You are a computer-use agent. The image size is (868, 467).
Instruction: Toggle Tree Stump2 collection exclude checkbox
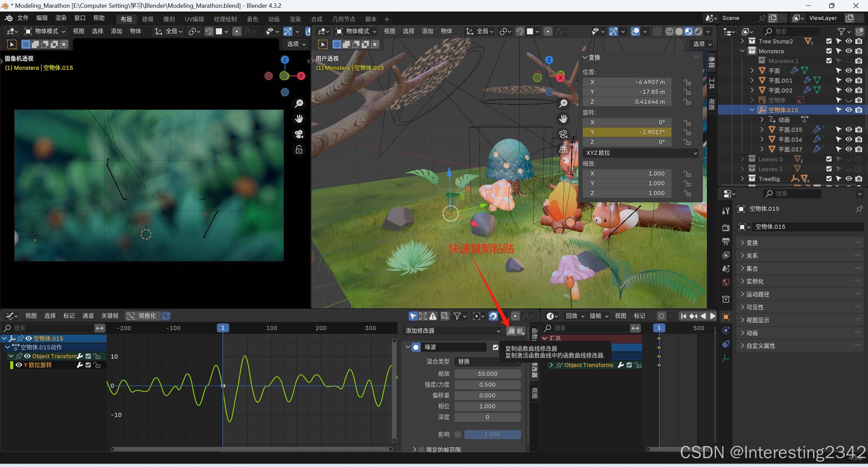829,41
